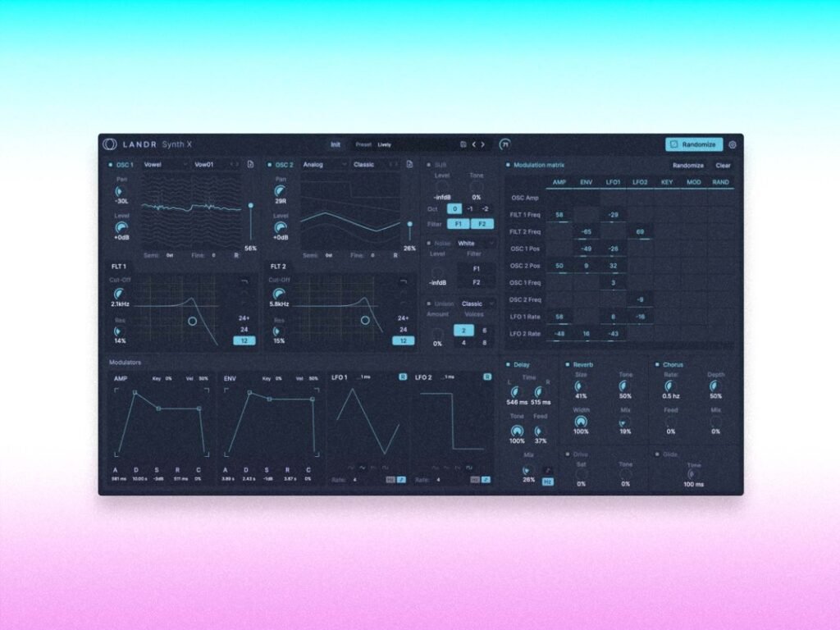Click the preset file icon on OSC 1

pyautogui.click(x=252, y=164)
